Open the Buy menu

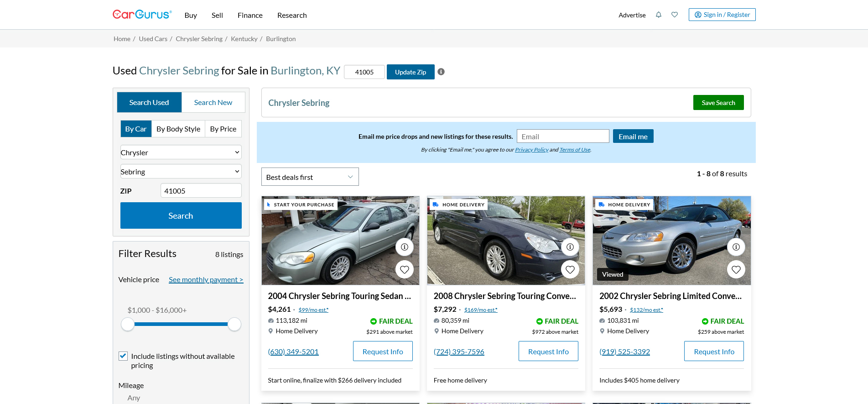(x=191, y=15)
